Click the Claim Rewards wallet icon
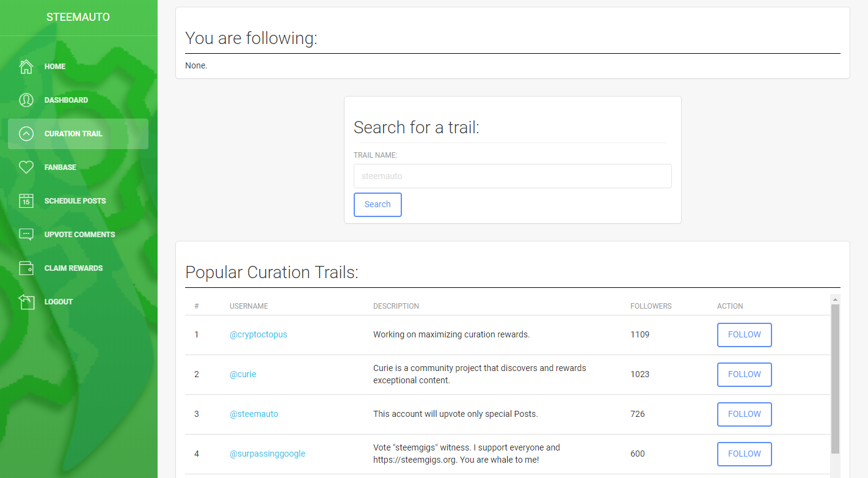The image size is (868, 478). click(26, 268)
